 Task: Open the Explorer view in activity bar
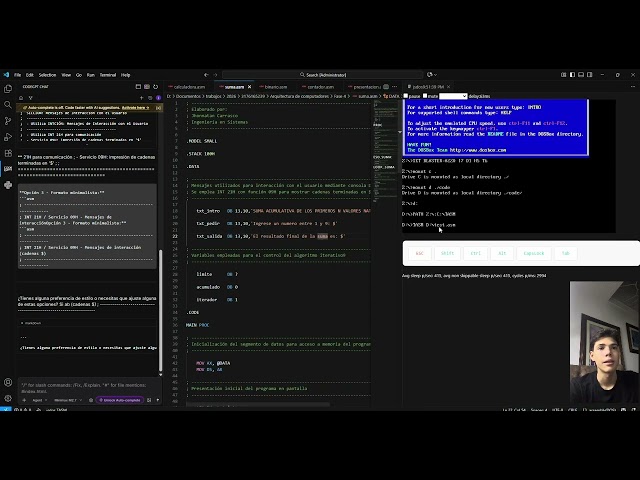point(8,89)
